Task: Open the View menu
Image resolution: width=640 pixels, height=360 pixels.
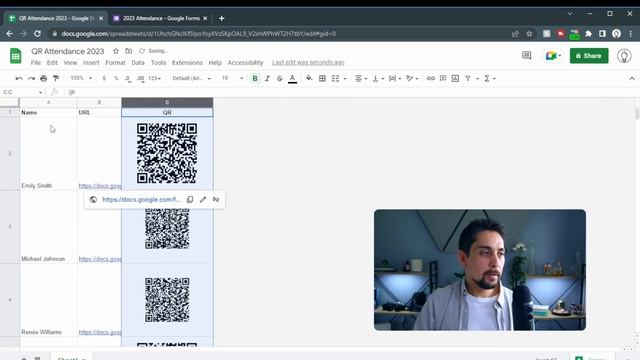Action: click(70, 63)
